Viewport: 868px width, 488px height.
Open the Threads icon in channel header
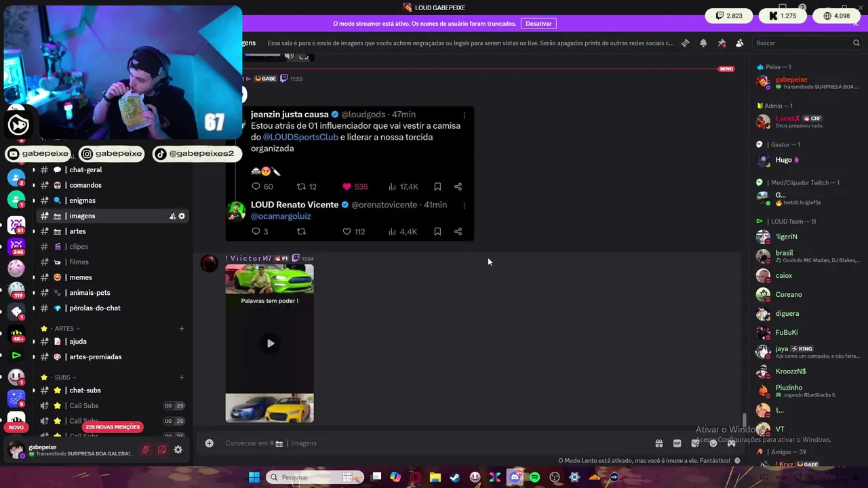coord(686,43)
